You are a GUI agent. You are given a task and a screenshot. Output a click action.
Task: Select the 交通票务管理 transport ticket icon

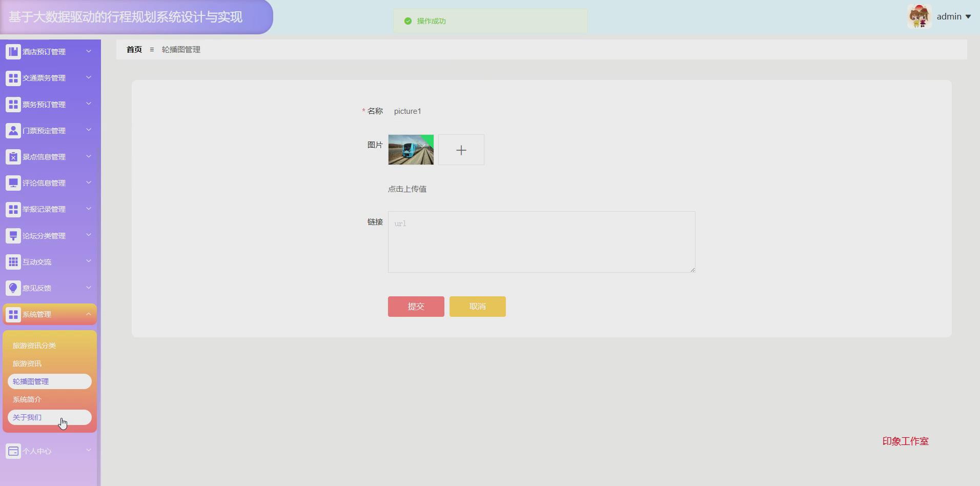(x=13, y=78)
